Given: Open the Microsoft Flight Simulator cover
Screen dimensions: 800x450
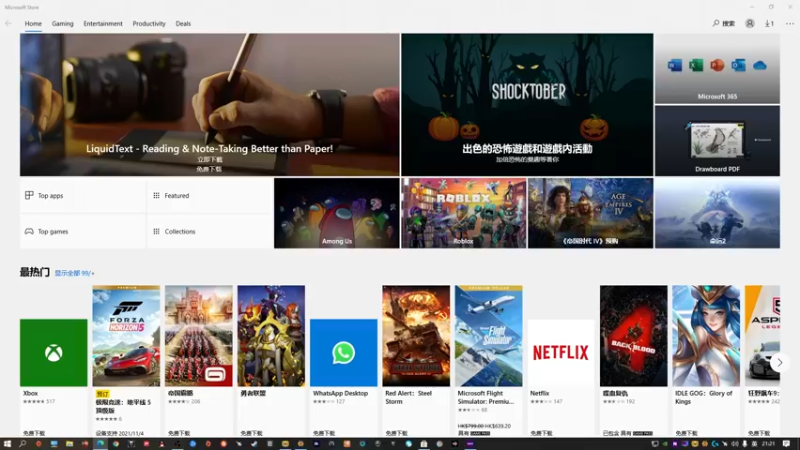Looking at the screenshot, I should tap(488, 336).
